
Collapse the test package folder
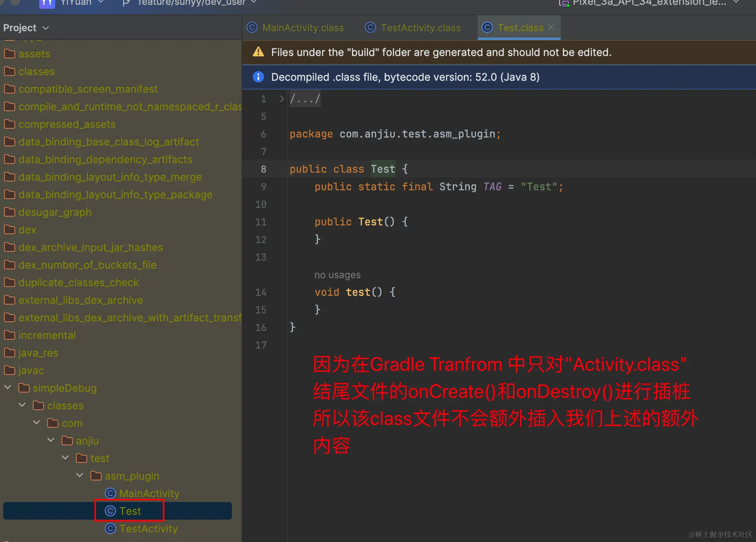pyautogui.click(x=65, y=458)
